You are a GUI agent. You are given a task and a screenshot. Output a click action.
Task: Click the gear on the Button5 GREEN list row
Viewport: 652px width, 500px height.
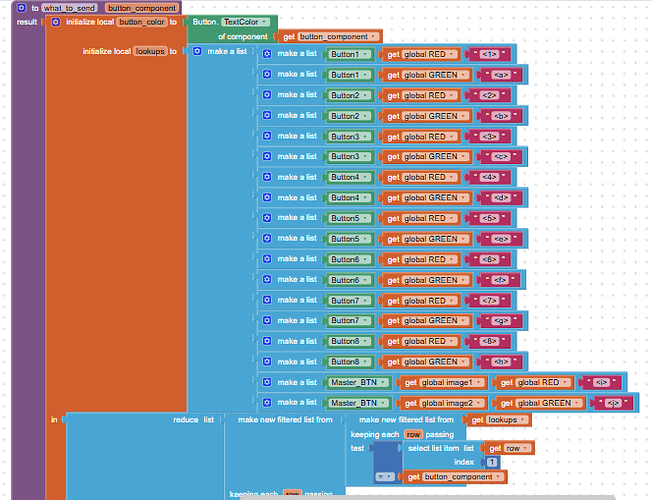pyautogui.click(x=267, y=239)
